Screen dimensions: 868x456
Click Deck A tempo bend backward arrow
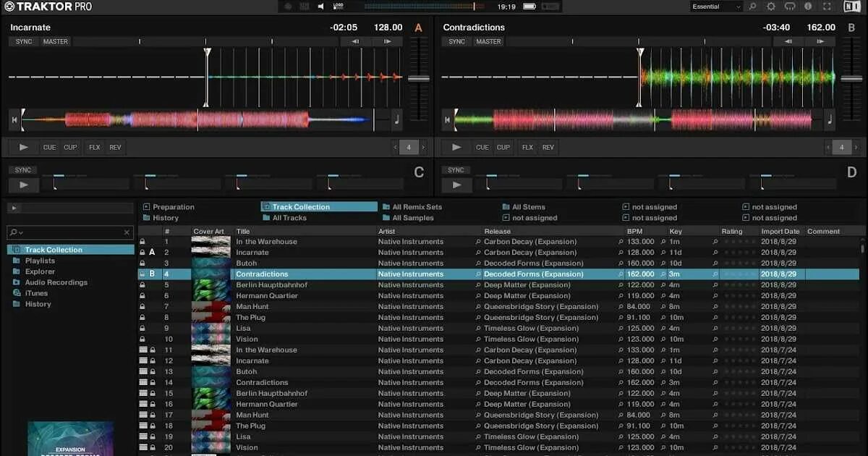(x=355, y=41)
